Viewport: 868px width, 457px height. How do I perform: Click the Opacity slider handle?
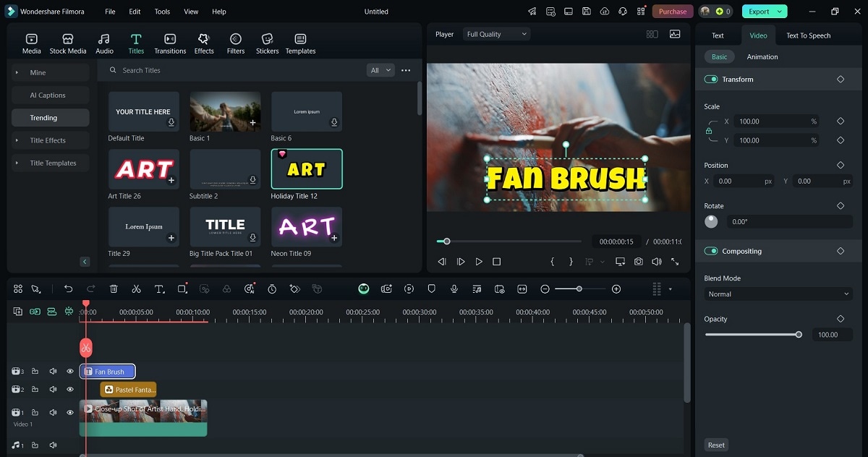799,334
